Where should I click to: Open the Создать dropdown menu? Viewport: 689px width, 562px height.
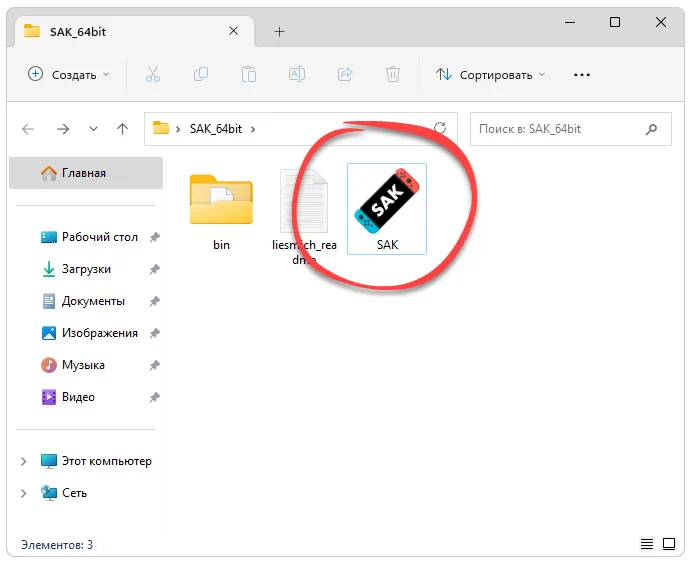tap(69, 75)
